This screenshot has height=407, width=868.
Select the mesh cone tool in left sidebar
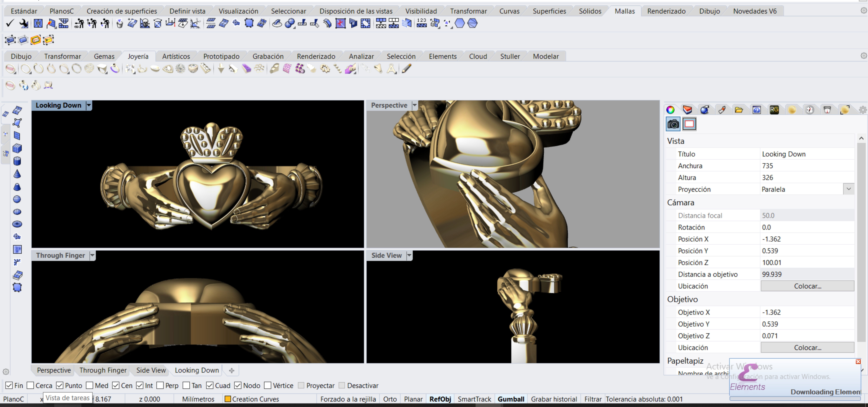click(x=17, y=174)
